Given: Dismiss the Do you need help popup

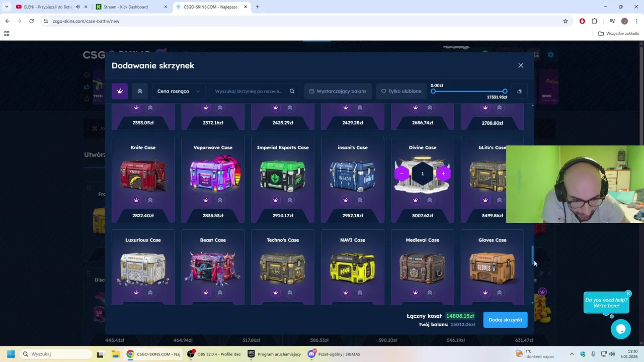Looking at the screenshot, I should click(628, 294).
